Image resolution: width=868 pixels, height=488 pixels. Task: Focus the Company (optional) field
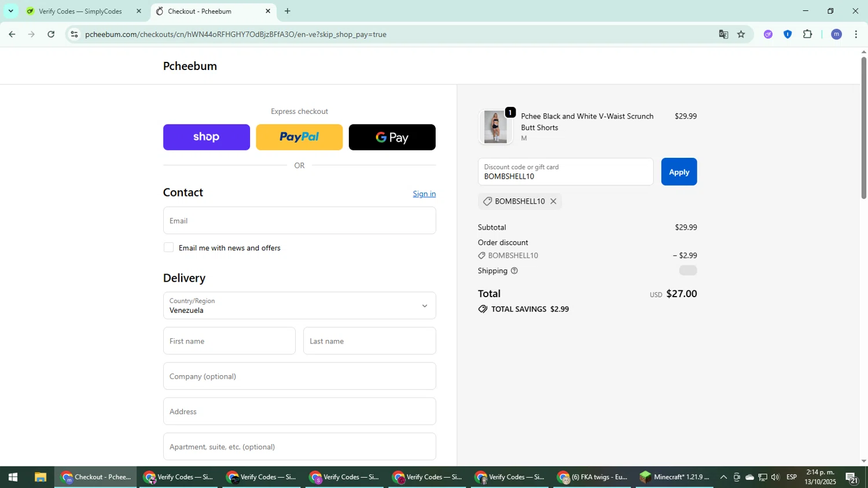pos(299,376)
